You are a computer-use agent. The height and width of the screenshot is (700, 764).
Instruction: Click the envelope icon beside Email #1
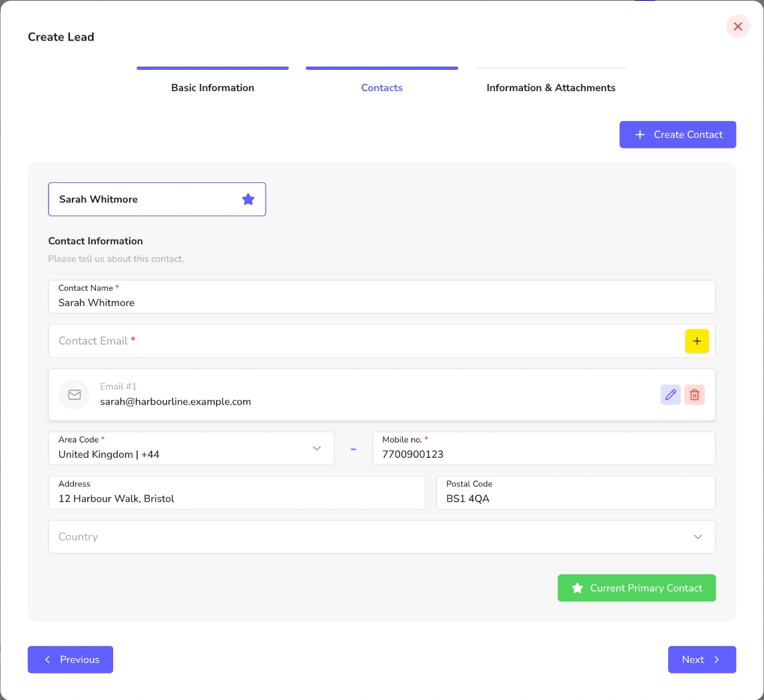coord(75,395)
